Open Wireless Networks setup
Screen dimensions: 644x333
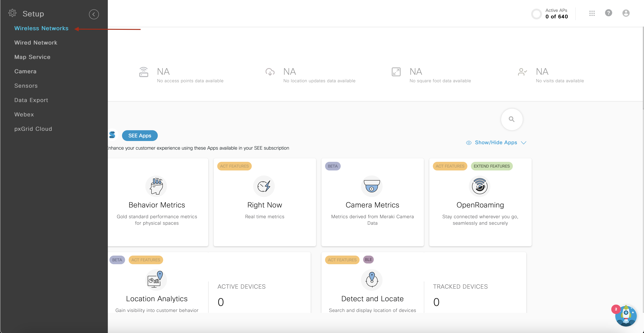41,28
